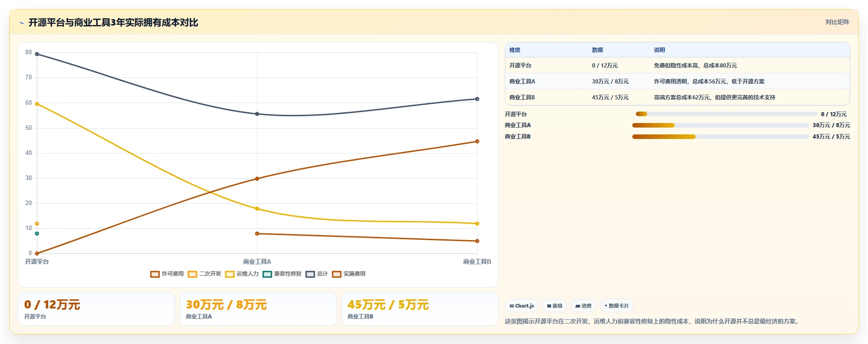Screen dimensions: 868x344
Task: Select 实施费用 point at 8 for 商业工具A
Action: click(x=257, y=234)
